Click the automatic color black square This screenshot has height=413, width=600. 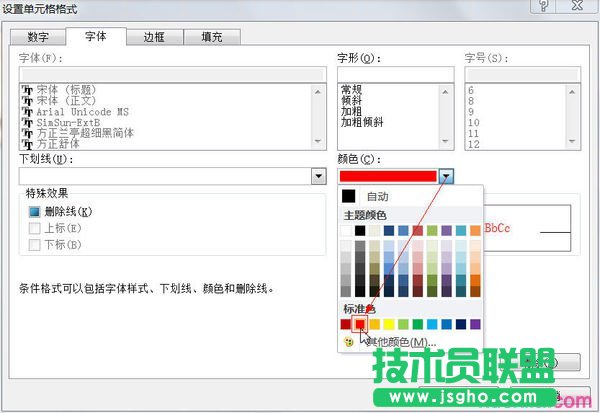(348, 196)
